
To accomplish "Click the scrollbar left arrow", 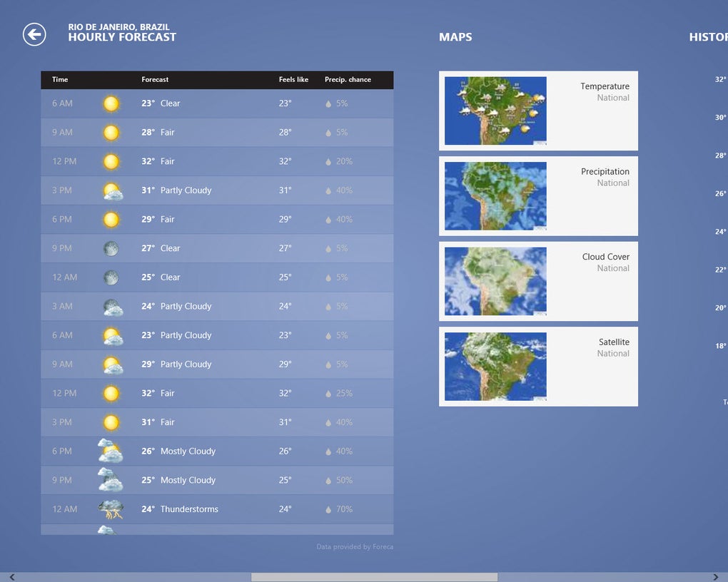I will (x=12, y=577).
